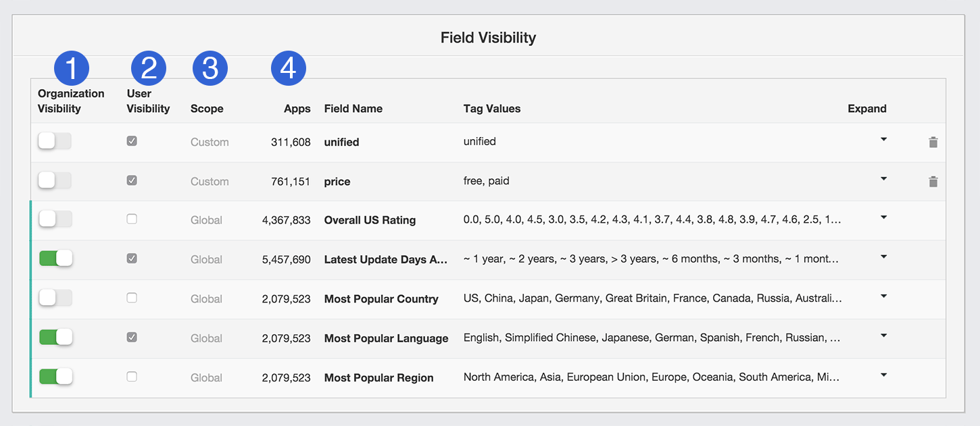Check user visibility for Most Popular Country

[x=132, y=298]
